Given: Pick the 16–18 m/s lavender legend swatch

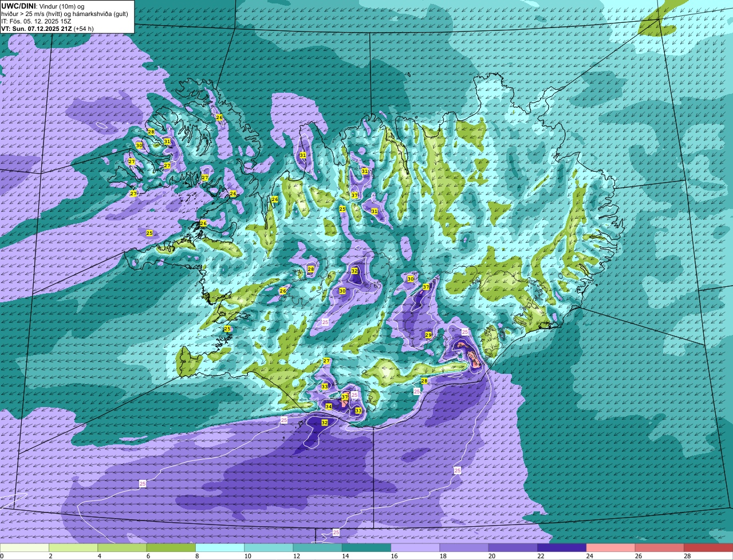Looking at the screenshot, I should (x=416, y=547).
